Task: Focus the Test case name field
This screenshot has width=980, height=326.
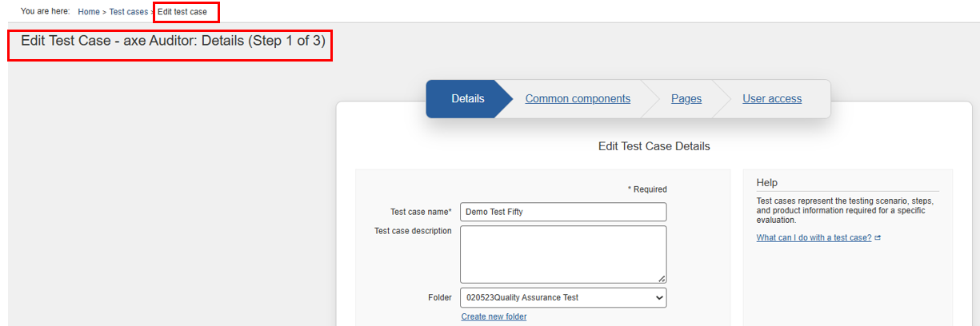Action: point(563,212)
